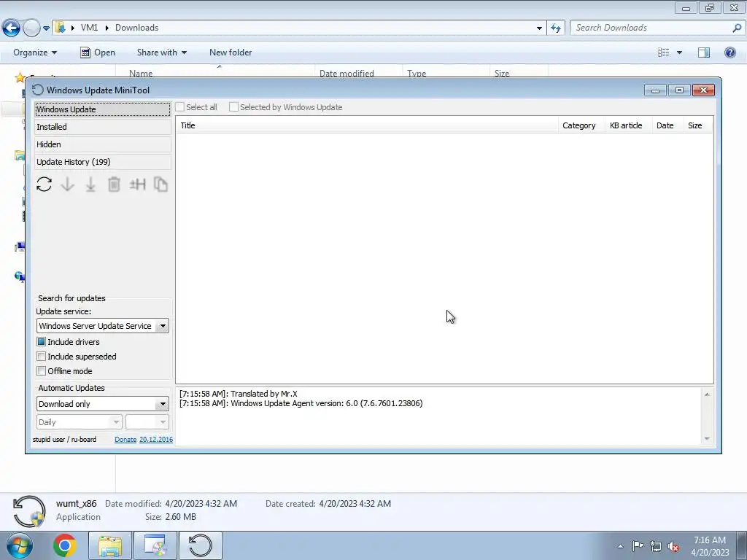Click the wumt_x86 file icon in details pane
The image size is (747, 560).
tap(29, 511)
